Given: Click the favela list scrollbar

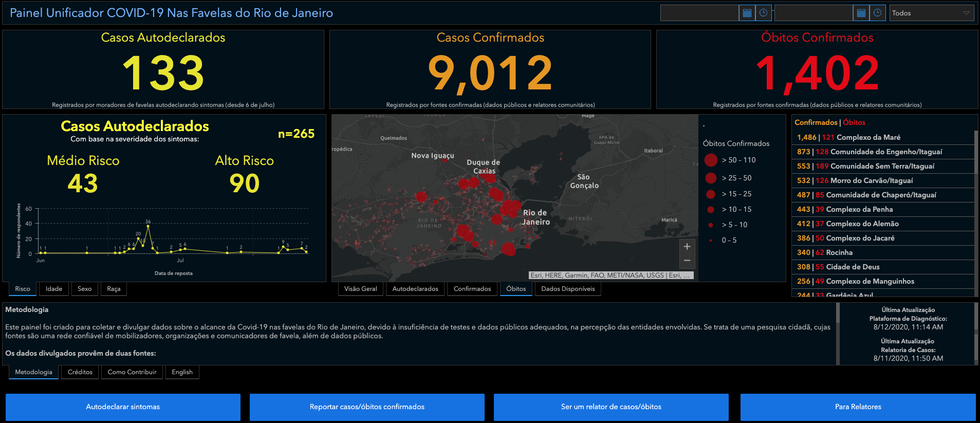Looking at the screenshot, I should coord(976,206).
